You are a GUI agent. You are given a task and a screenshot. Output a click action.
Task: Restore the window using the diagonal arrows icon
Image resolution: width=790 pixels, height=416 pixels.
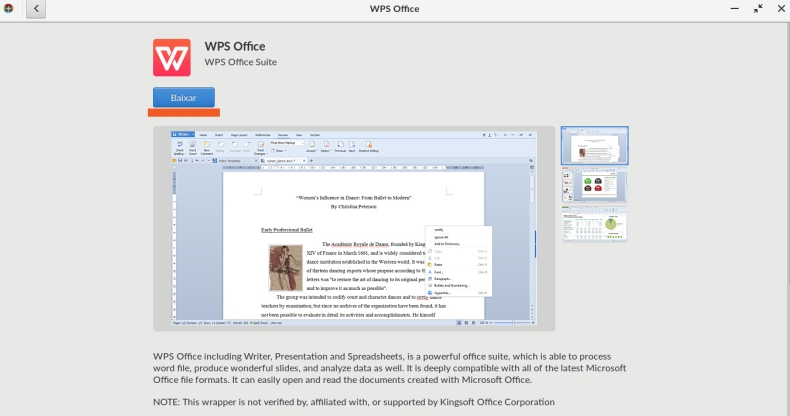point(757,9)
